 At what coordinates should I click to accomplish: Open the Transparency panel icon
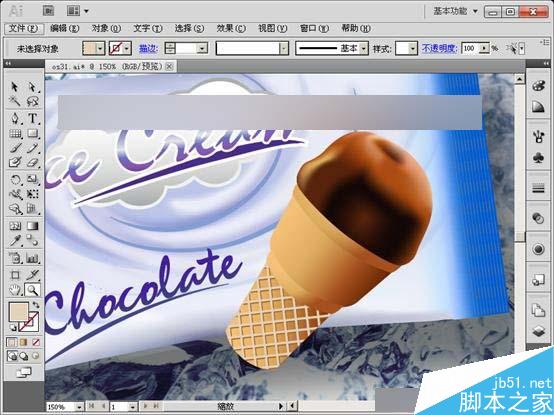pyautogui.click(x=538, y=219)
